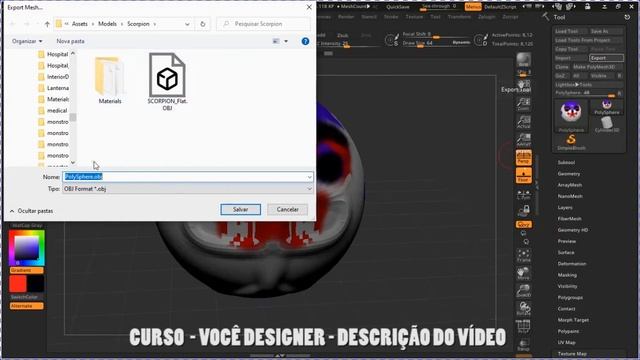Open the Render menu in ZBrush
The width and height of the screenshot is (640, 360).
(346, 17)
